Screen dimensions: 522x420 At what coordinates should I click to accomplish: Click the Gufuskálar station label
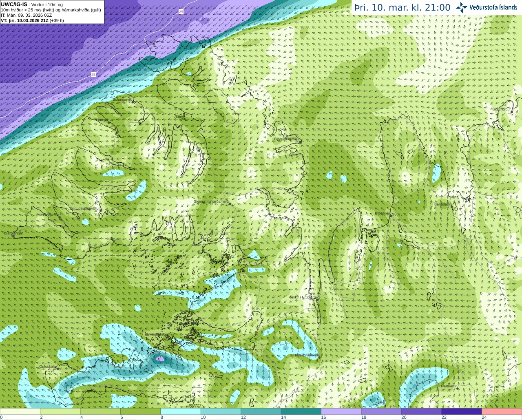coord(48,367)
